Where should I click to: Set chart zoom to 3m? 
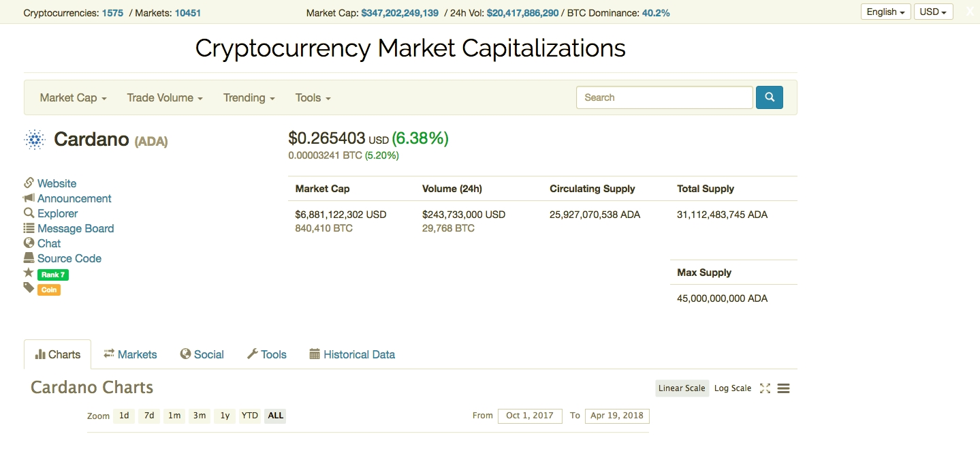pyautogui.click(x=200, y=416)
